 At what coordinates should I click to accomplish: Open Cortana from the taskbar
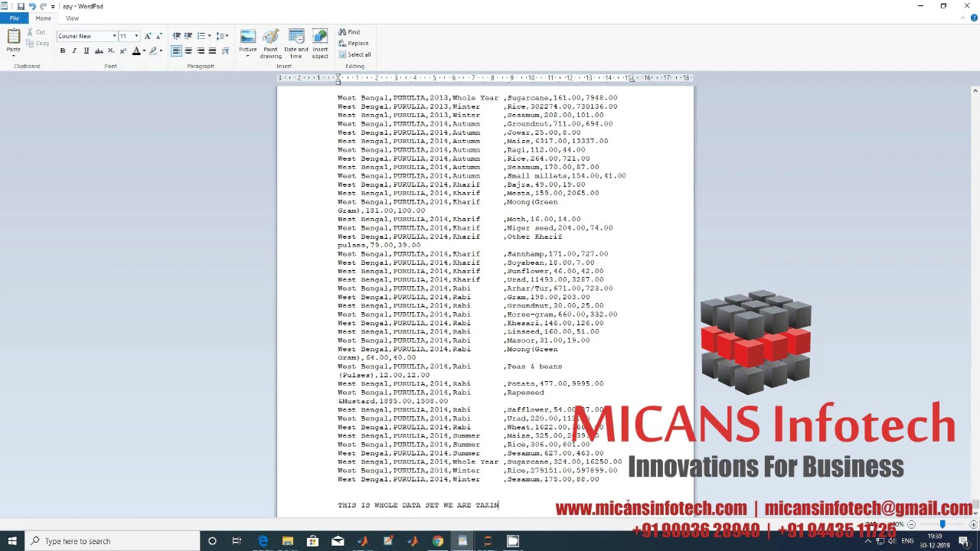(x=212, y=541)
